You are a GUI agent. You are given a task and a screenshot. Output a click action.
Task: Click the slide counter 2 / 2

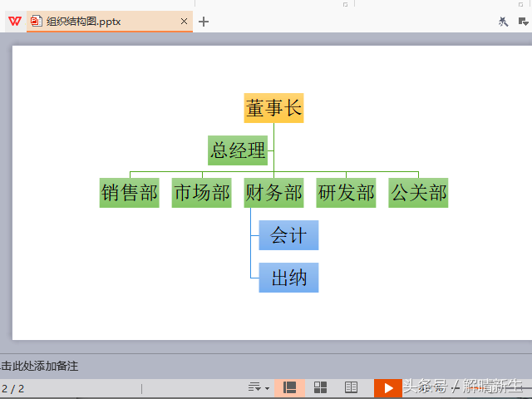pos(13,388)
